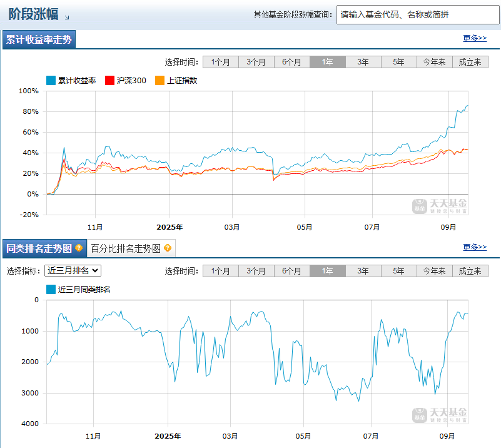Switch to the 百分比排名走势图 tab
Screen dimensions: 501x448
coord(131,248)
